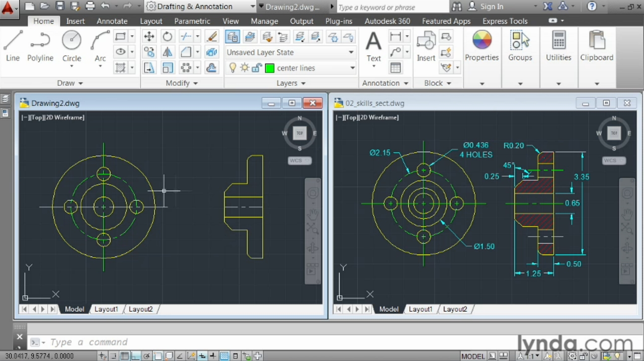Image resolution: width=644 pixels, height=361 pixels.
Task: Toggle the lock icon for center lines layer
Action: click(x=257, y=68)
